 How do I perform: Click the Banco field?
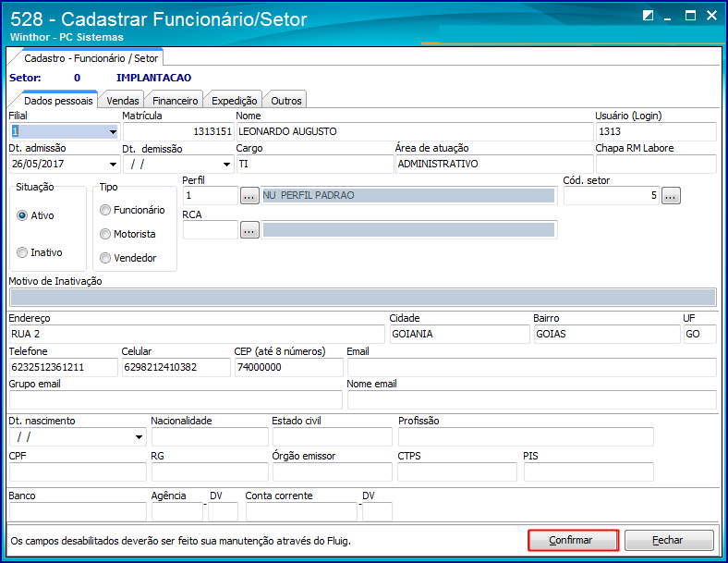[78, 512]
